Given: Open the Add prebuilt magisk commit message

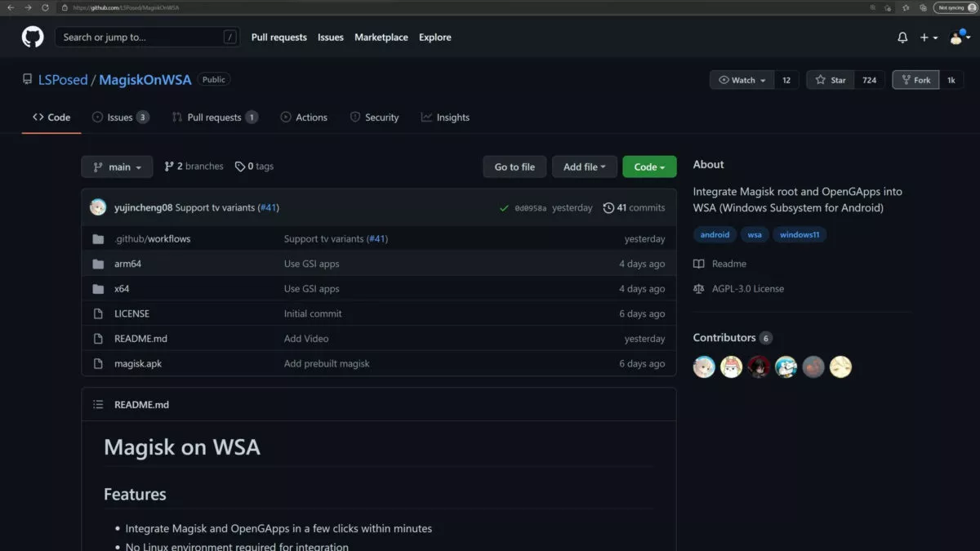Looking at the screenshot, I should click(x=327, y=363).
